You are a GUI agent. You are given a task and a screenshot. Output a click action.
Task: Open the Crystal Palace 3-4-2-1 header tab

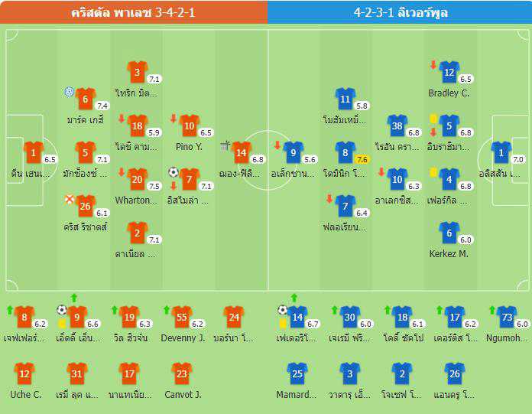click(x=134, y=12)
